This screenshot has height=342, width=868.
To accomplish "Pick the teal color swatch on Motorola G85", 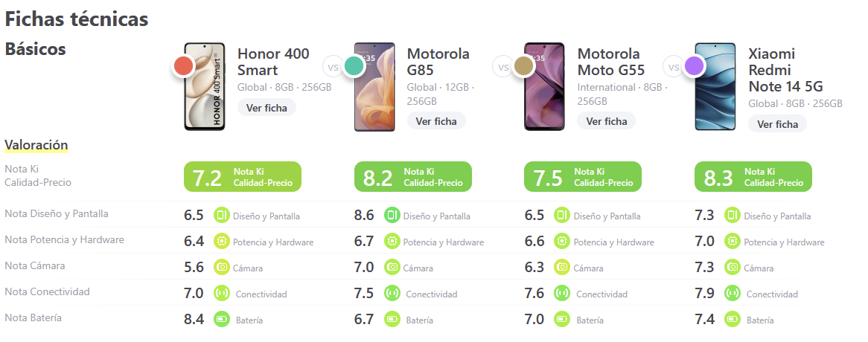I will pyautogui.click(x=354, y=67).
